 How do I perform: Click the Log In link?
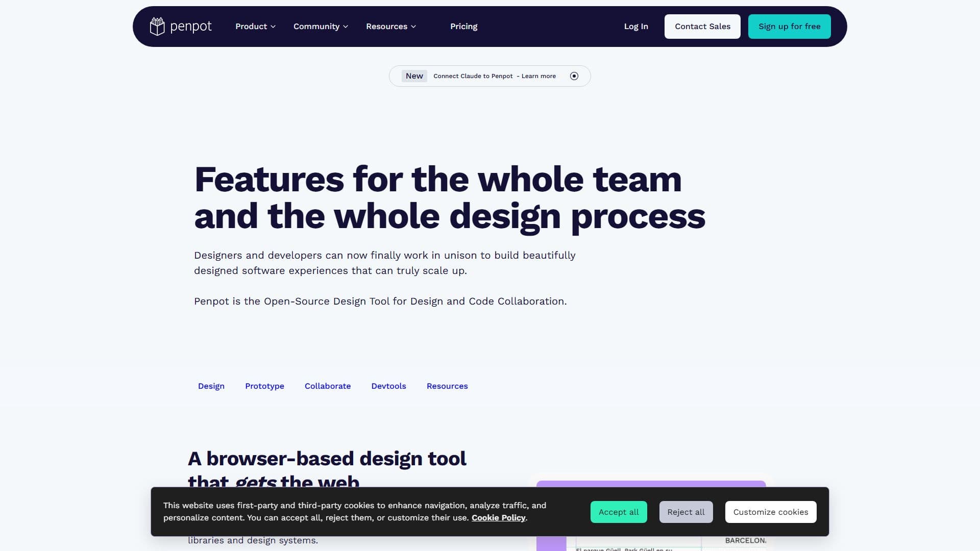(x=636, y=27)
